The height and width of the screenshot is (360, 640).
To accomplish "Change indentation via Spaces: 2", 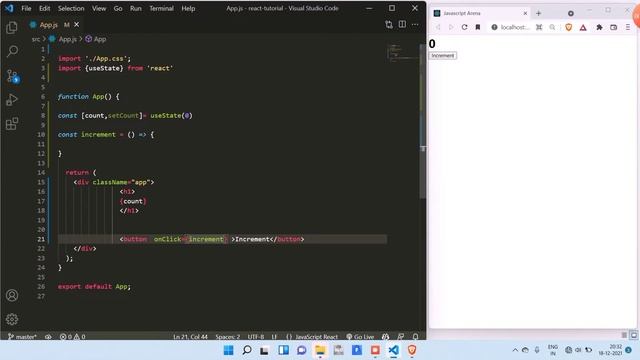I will pyautogui.click(x=227, y=337).
